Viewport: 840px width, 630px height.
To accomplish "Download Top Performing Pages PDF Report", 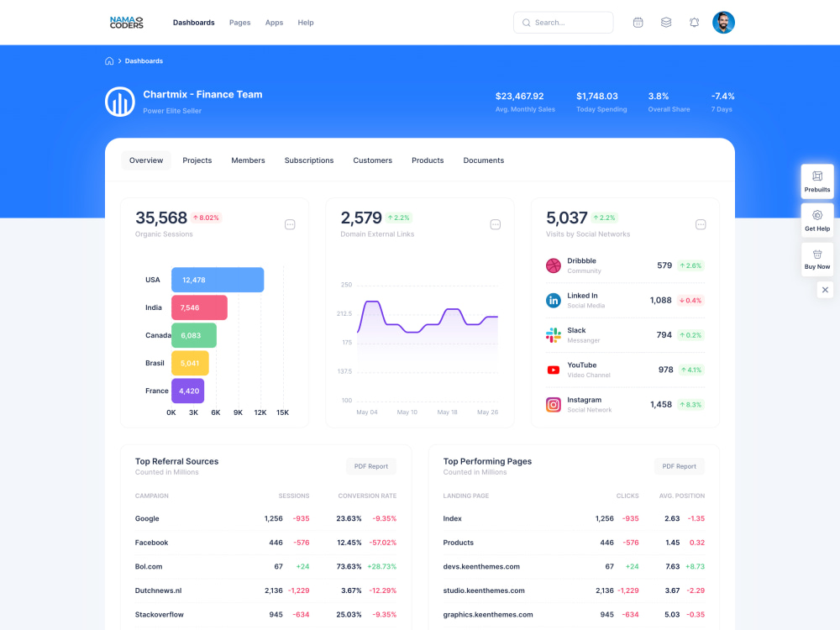I will [679, 466].
